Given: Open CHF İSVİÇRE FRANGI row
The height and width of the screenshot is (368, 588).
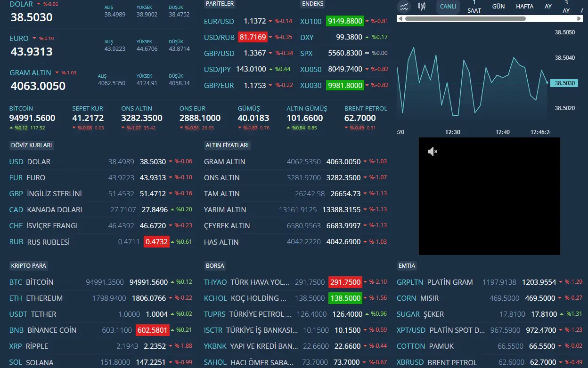Looking at the screenshot, I should pyautogui.click(x=101, y=225).
